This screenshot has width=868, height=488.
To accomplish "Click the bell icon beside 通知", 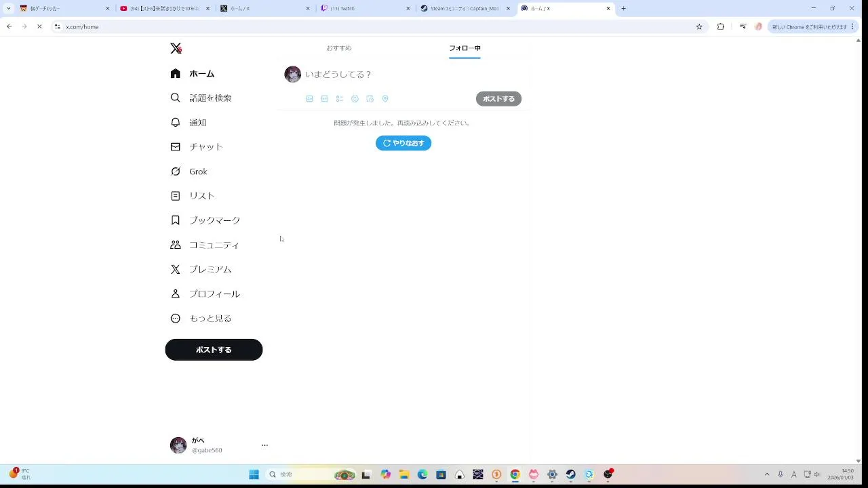I will point(176,122).
